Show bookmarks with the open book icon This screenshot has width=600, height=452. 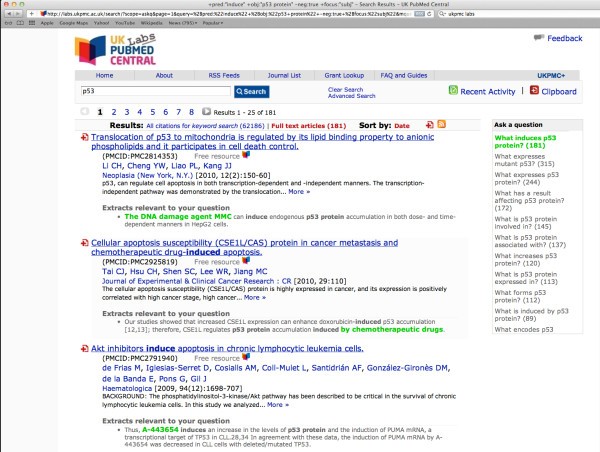pos(20,23)
